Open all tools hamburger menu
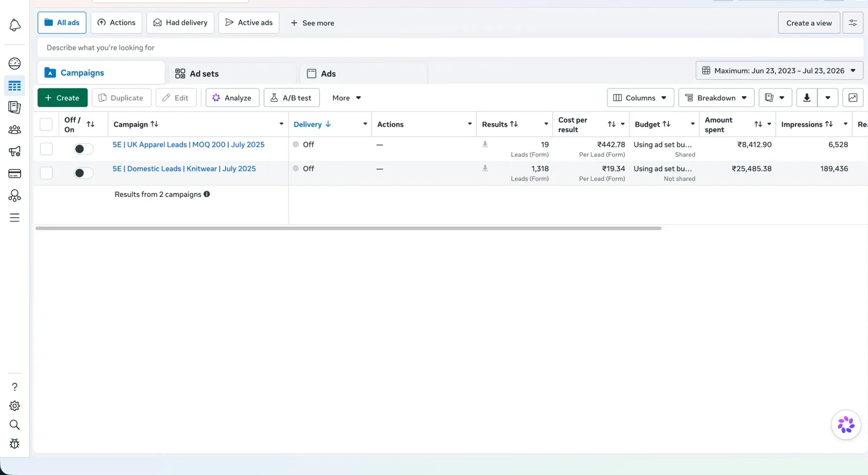868x475 pixels. tap(15, 218)
